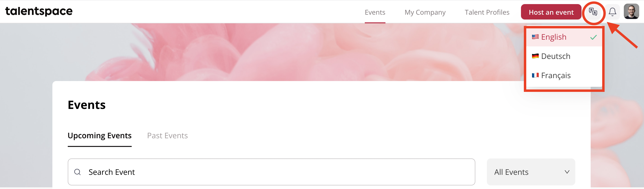Click the search magnifier icon
This screenshot has height=189, width=644.
78,172
